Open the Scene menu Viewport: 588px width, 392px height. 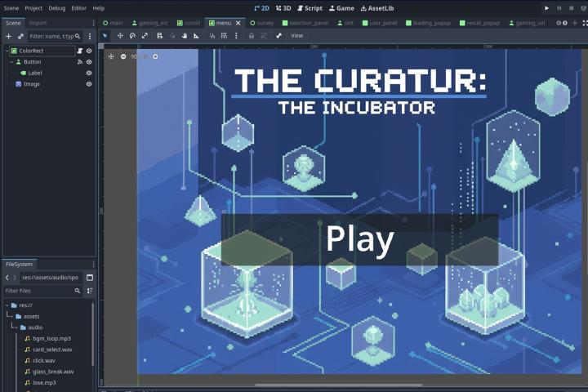[11, 8]
